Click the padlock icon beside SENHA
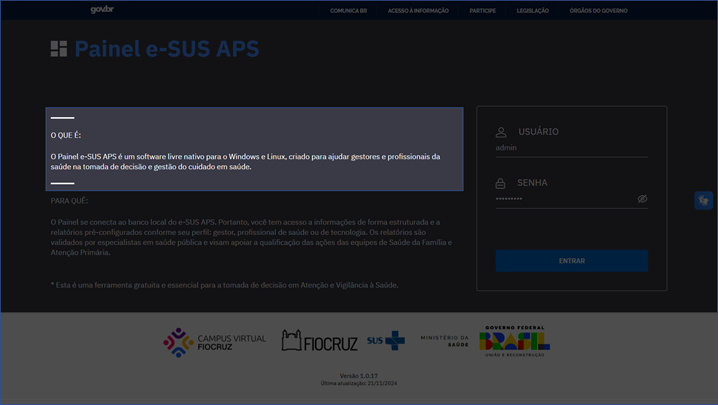Image resolution: width=718 pixels, height=405 pixels. [x=500, y=183]
